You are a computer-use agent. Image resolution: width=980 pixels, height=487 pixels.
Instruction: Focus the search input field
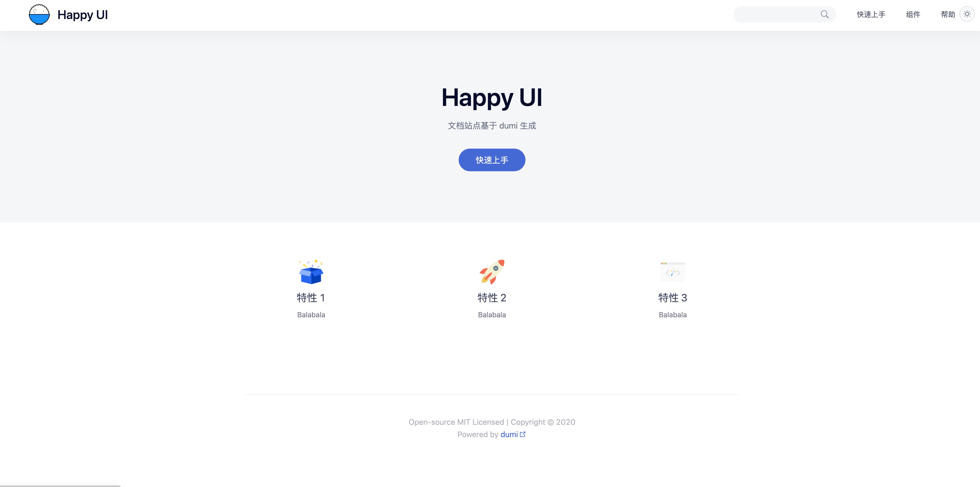tap(776, 14)
